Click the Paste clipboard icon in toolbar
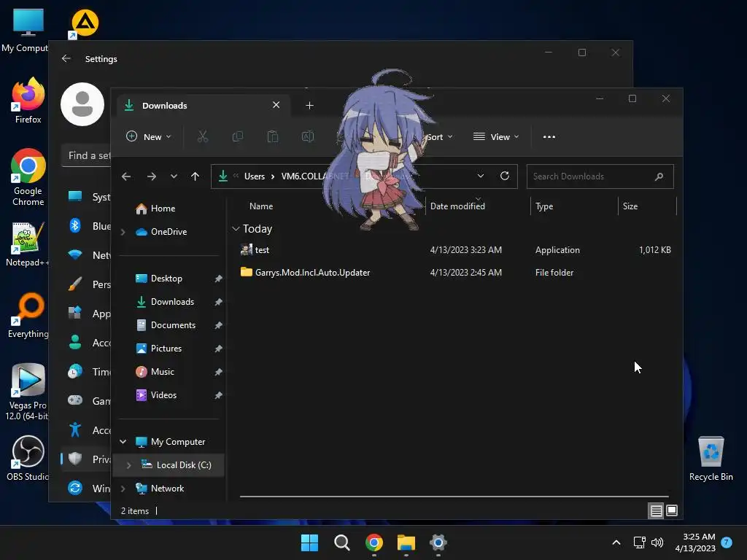747x560 pixels. [273, 136]
